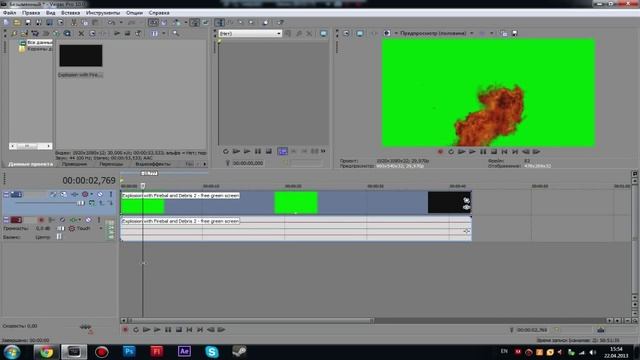Open a project with the folder icon

[17, 22]
